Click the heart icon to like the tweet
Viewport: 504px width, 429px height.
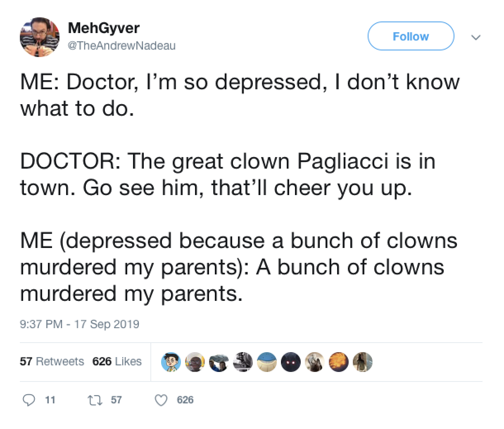[x=161, y=400]
